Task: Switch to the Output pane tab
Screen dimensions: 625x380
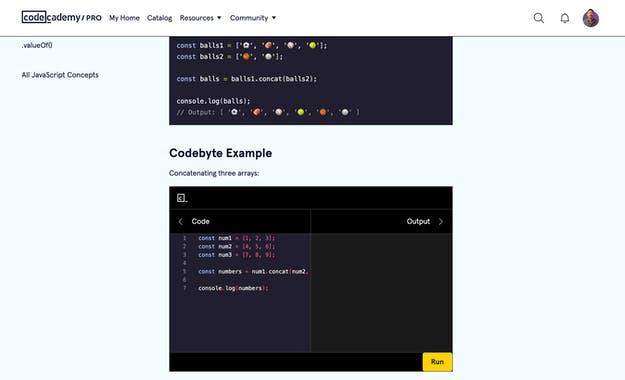Action: [418, 221]
